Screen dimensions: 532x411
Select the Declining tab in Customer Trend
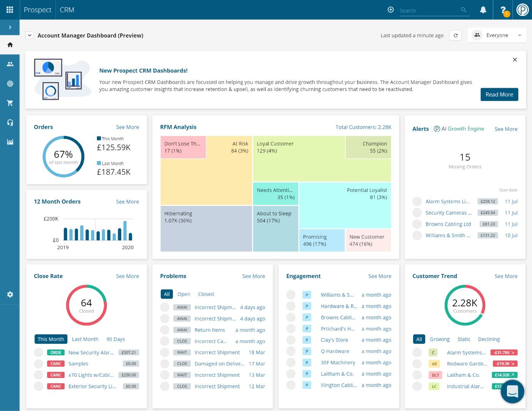(489, 339)
